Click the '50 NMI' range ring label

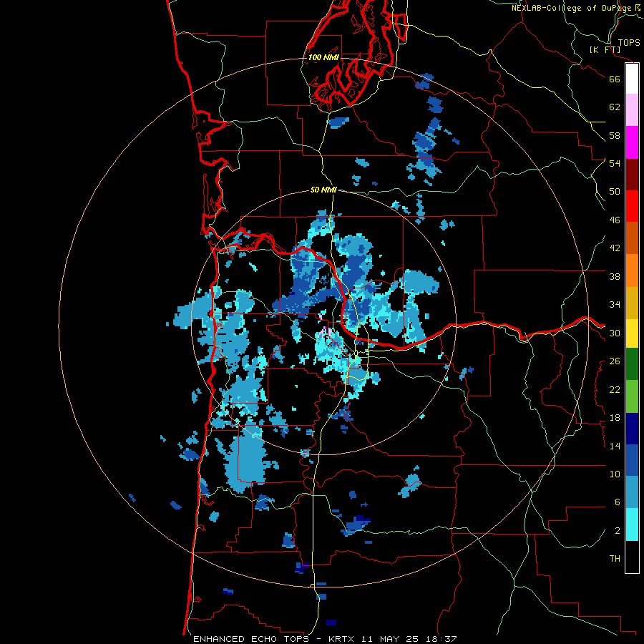(323, 190)
